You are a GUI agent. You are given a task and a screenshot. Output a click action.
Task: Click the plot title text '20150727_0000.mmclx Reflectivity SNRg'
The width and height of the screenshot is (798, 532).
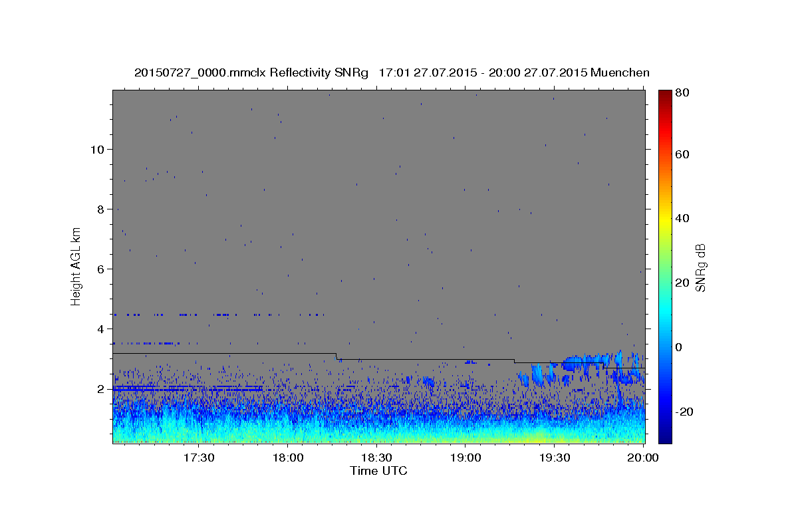click(x=251, y=72)
